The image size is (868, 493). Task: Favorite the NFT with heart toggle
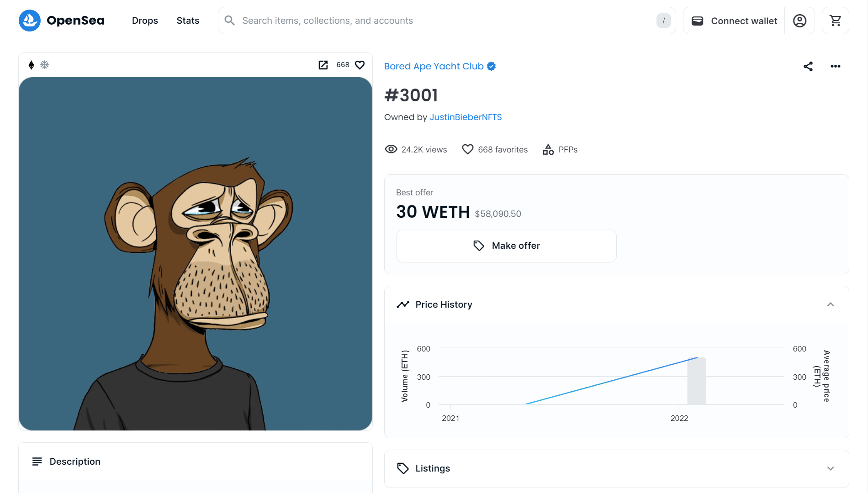point(360,65)
